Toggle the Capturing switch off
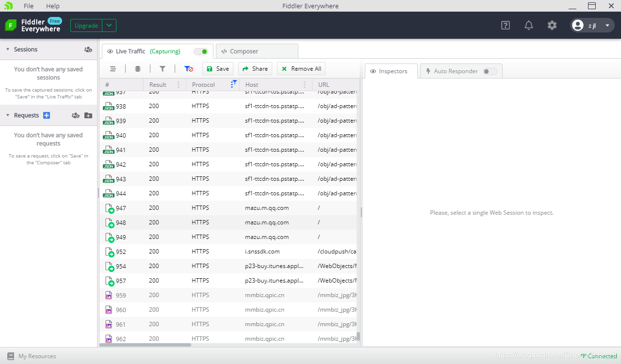The height and width of the screenshot is (364, 621). [200, 51]
